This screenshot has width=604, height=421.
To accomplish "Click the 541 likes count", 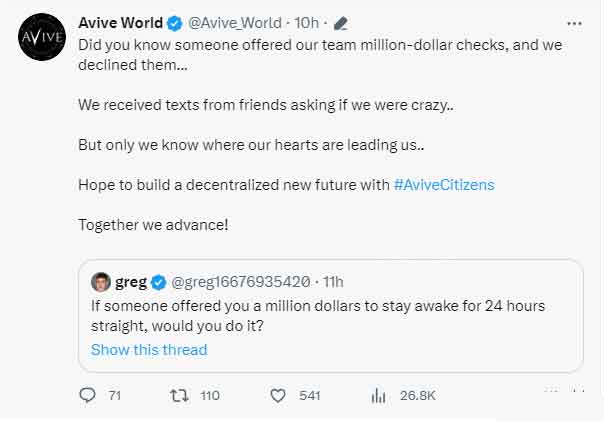I will 310,395.
